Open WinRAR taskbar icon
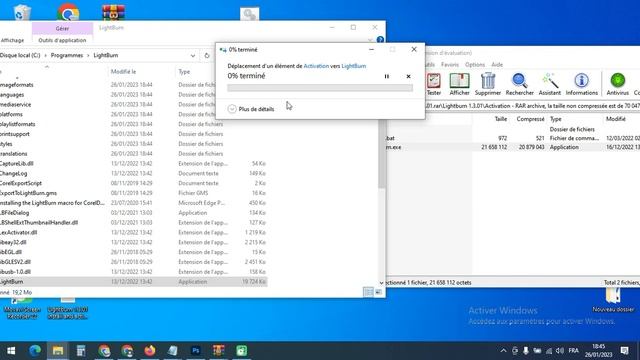The image size is (640, 360). pos(219,351)
